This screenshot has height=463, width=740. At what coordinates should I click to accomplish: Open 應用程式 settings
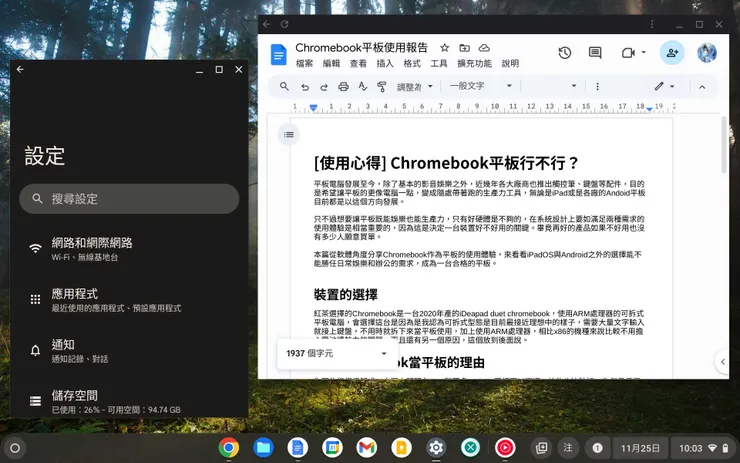(x=129, y=300)
